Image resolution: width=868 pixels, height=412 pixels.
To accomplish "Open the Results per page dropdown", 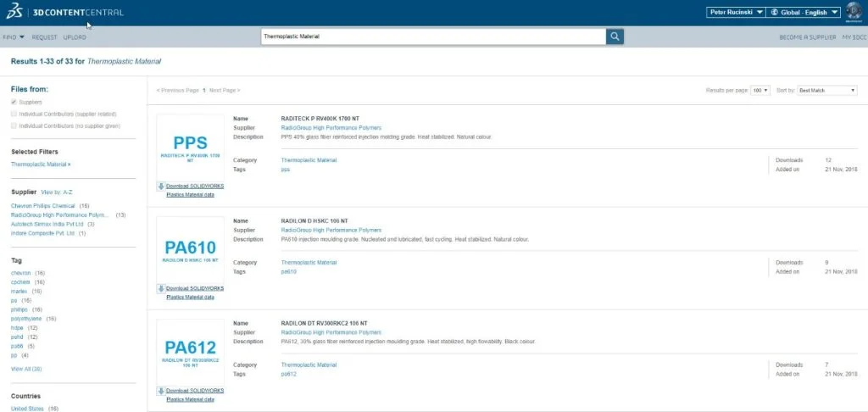I will point(760,90).
